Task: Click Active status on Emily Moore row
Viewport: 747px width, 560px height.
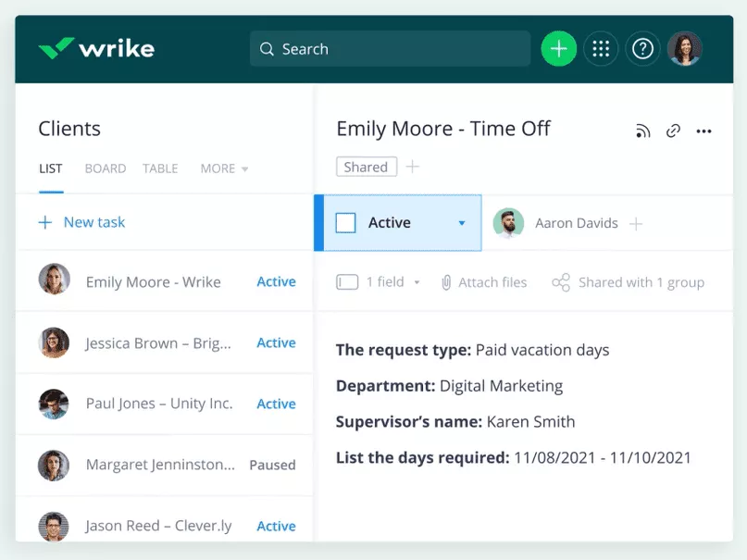Action: (x=277, y=281)
